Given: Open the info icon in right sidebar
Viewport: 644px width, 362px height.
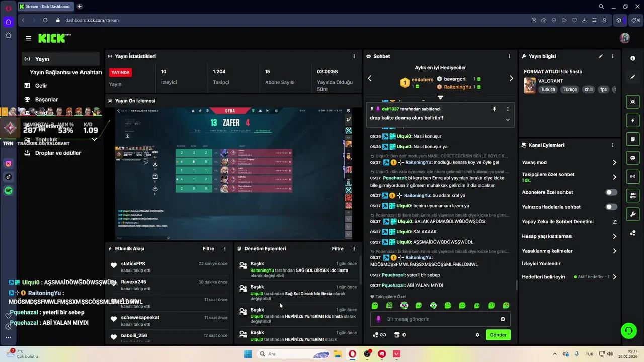Looking at the screenshot, I should tap(632, 58).
